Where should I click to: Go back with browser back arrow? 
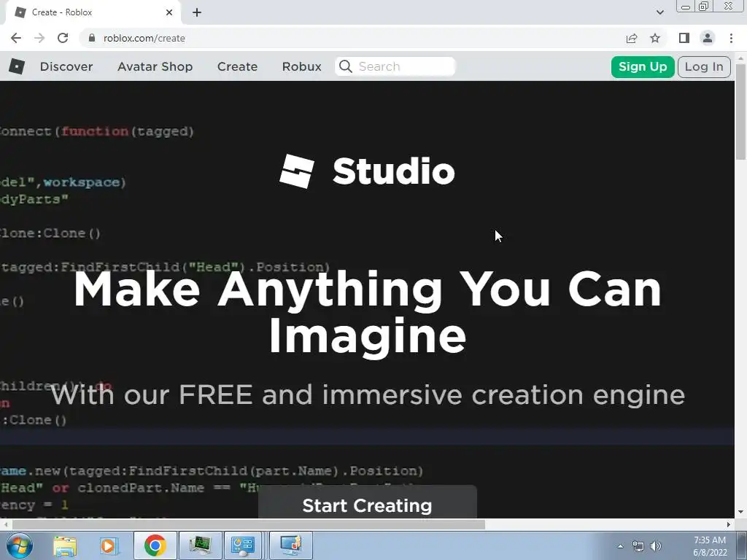(16, 38)
